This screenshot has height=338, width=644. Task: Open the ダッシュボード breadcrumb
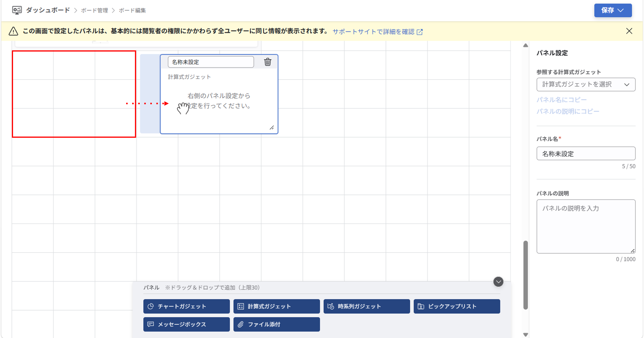[48, 10]
